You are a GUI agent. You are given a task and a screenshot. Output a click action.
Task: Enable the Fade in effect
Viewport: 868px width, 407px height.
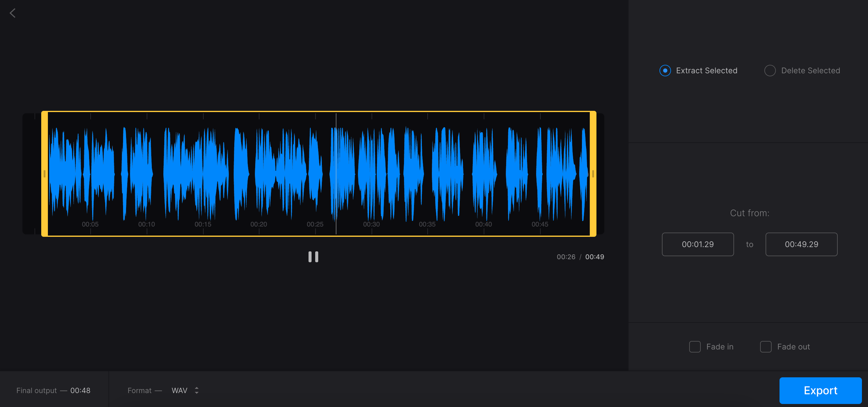pos(695,346)
